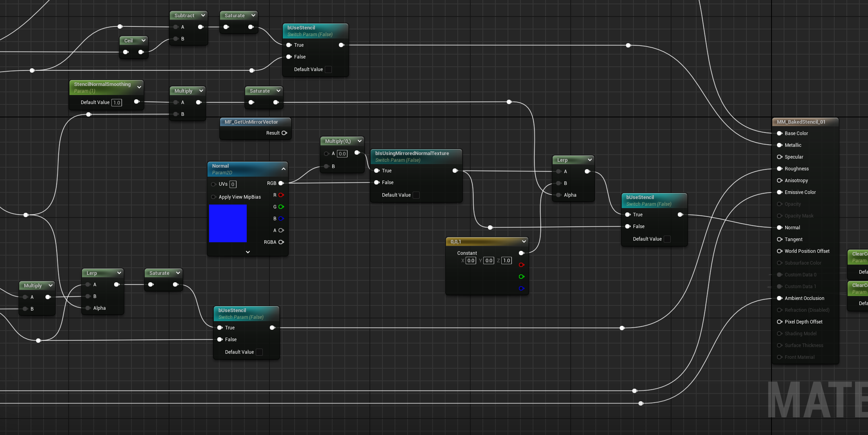This screenshot has width=868, height=435.
Task: Click the Ambient Occlusion input pin
Action: [x=779, y=298]
